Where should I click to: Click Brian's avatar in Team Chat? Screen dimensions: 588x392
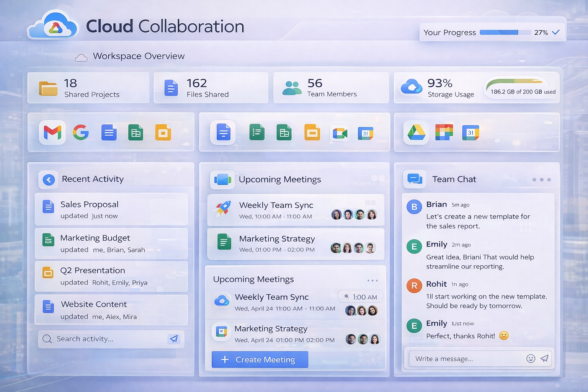(x=414, y=207)
